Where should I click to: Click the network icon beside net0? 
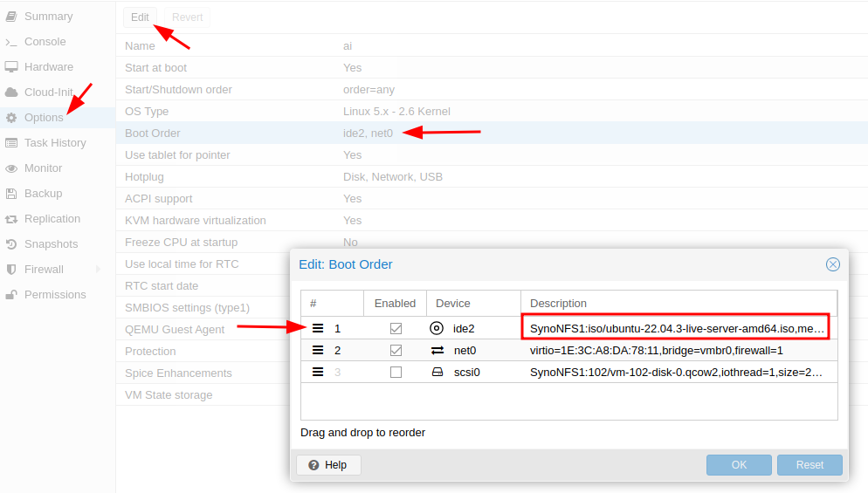[437, 350]
